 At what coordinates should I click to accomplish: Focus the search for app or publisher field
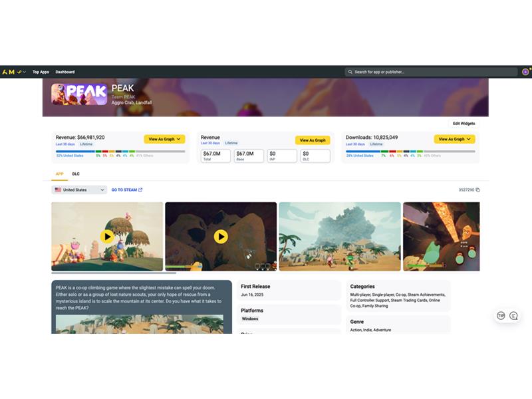(x=431, y=72)
